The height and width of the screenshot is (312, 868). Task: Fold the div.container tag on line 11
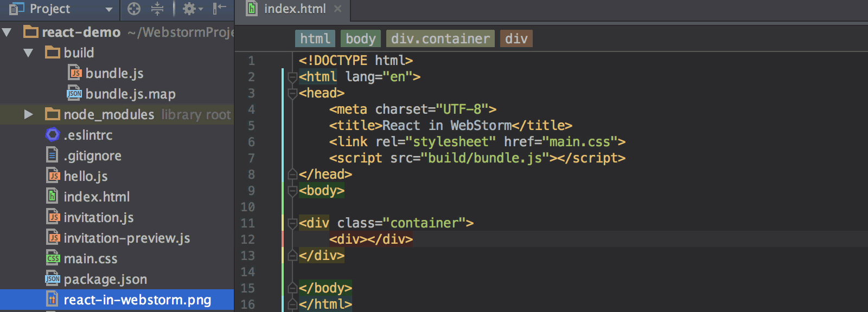(292, 223)
